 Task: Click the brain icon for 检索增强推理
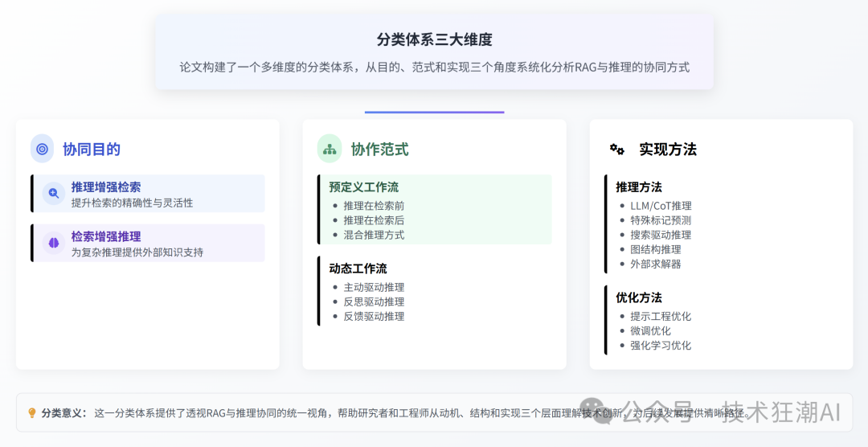54,242
